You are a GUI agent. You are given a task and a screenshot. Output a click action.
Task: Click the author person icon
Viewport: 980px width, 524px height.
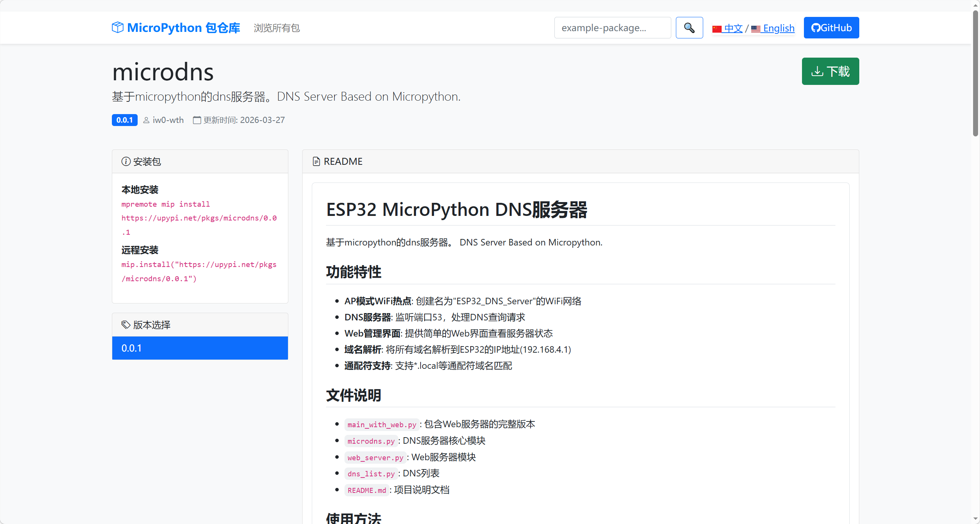(146, 120)
